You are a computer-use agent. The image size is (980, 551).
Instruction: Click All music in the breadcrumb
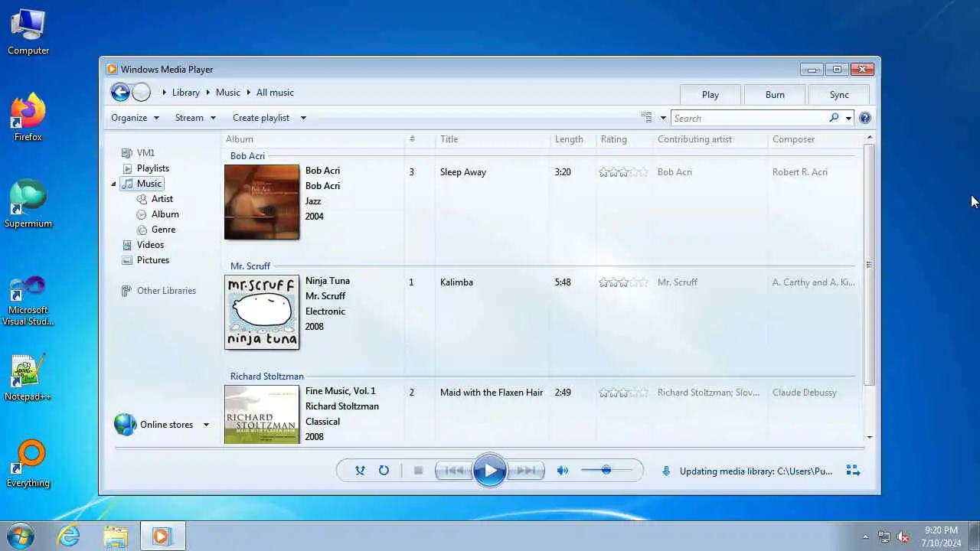tap(275, 93)
